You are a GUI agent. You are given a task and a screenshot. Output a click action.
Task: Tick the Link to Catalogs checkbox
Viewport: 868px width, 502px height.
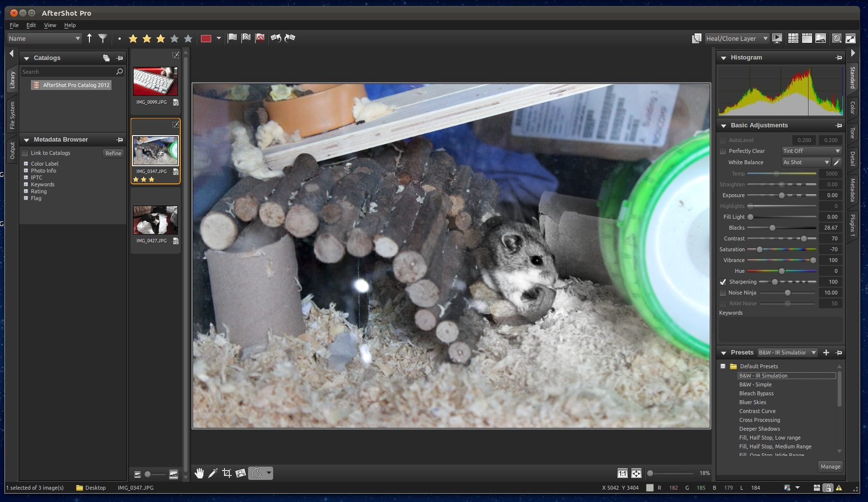[x=25, y=153]
